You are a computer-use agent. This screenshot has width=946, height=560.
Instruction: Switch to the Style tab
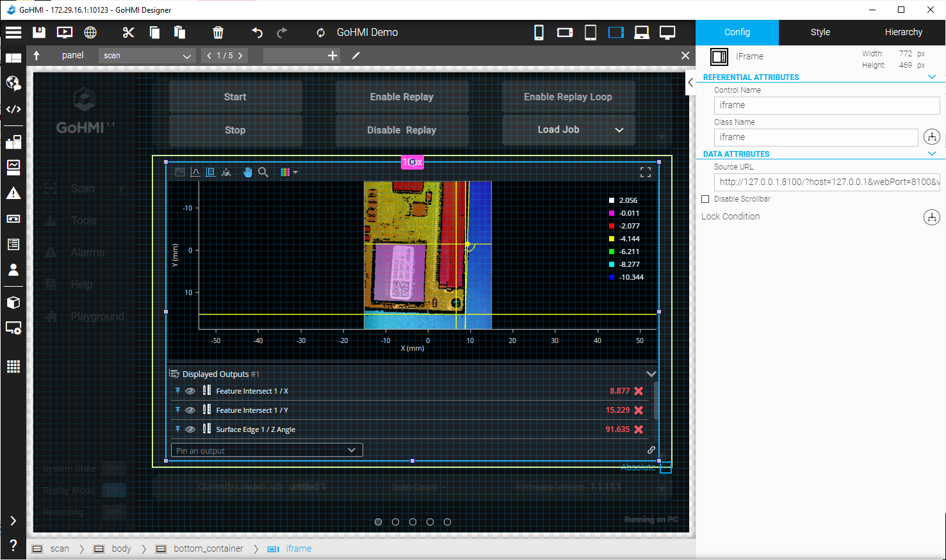820,32
